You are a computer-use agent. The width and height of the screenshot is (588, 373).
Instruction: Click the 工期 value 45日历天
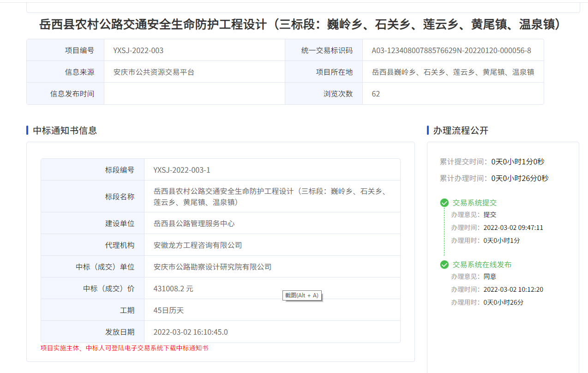click(x=168, y=310)
